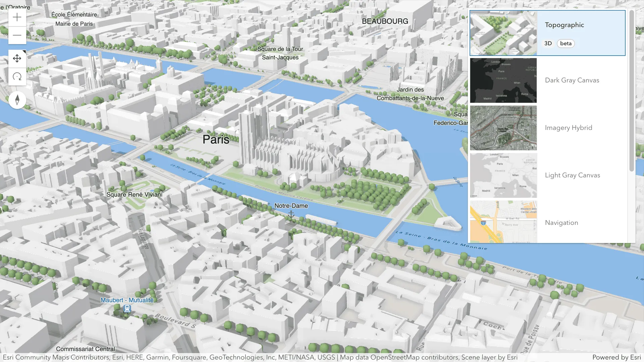Image resolution: width=644 pixels, height=362 pixels.
Task: Click the Paris label on the map
Action: (216, 139)
